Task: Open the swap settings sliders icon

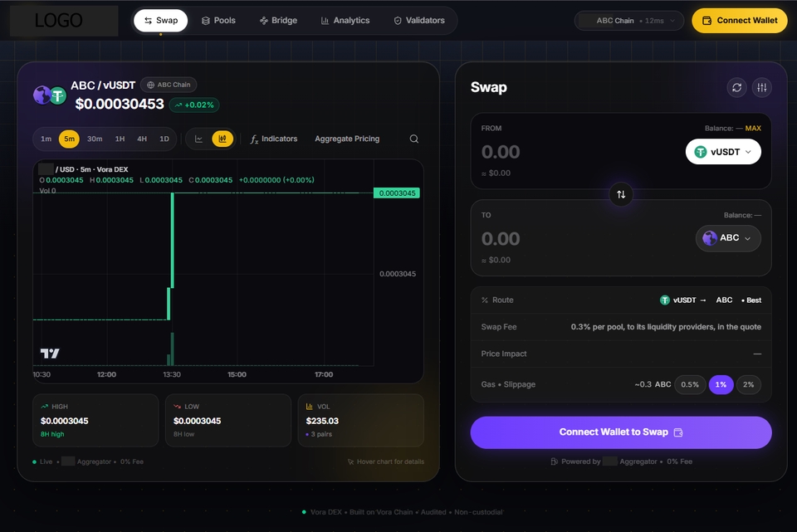Action: pyautogui.click(x=762, y=87)
